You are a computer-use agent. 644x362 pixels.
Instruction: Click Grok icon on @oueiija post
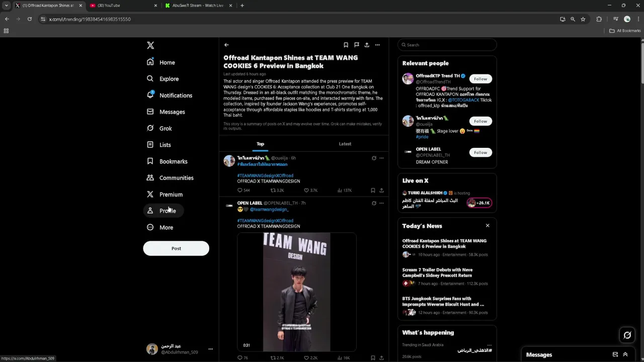[x=374, y=158]
